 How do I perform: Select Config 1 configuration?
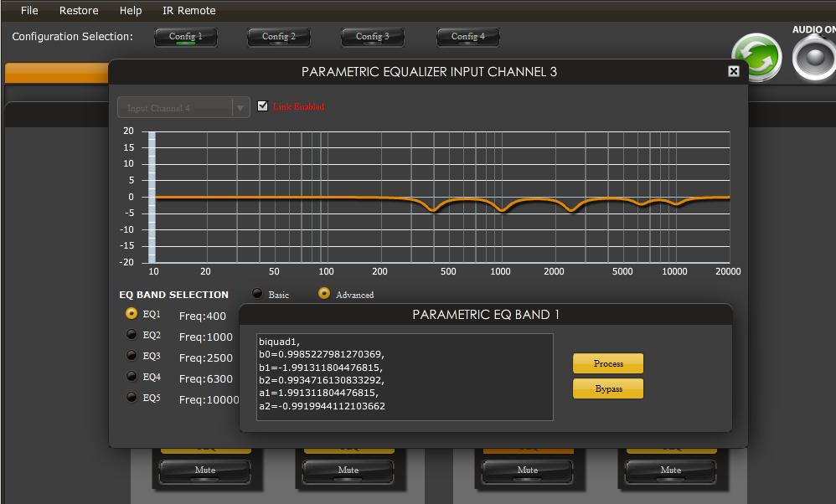[185, 37]
